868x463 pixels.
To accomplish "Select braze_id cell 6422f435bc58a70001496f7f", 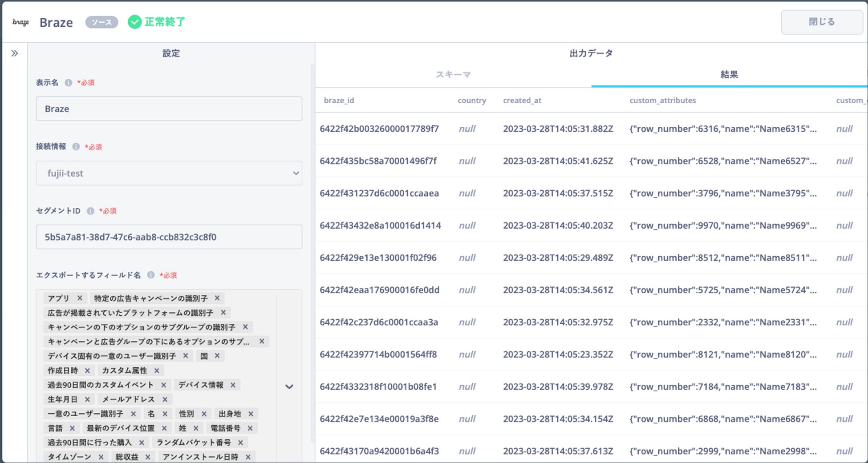I will pos(378,161).
